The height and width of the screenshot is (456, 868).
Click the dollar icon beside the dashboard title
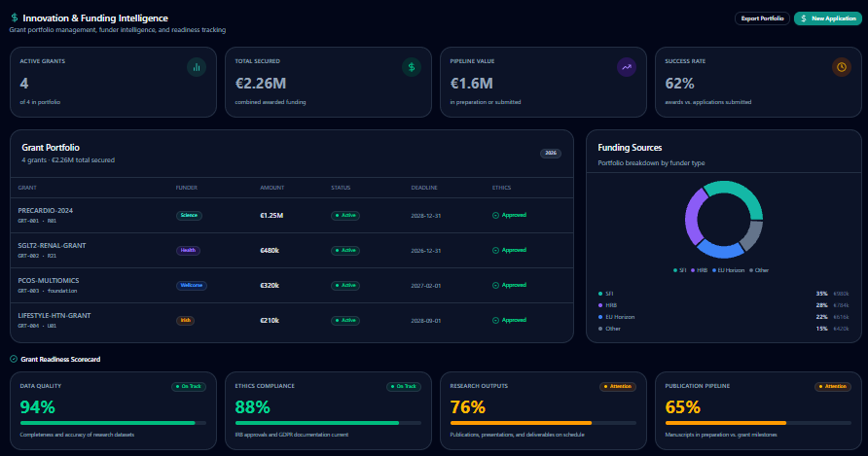pos(15,18)
